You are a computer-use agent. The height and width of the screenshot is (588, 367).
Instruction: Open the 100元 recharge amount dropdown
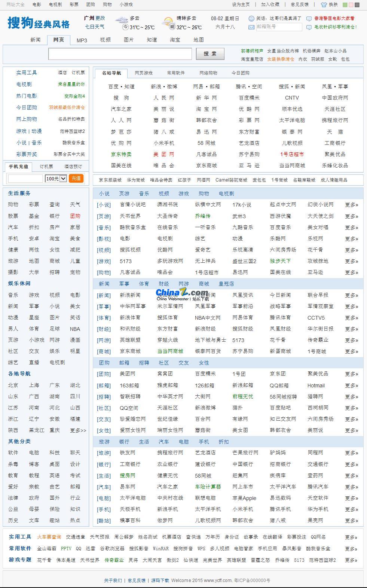coord(56,179)
